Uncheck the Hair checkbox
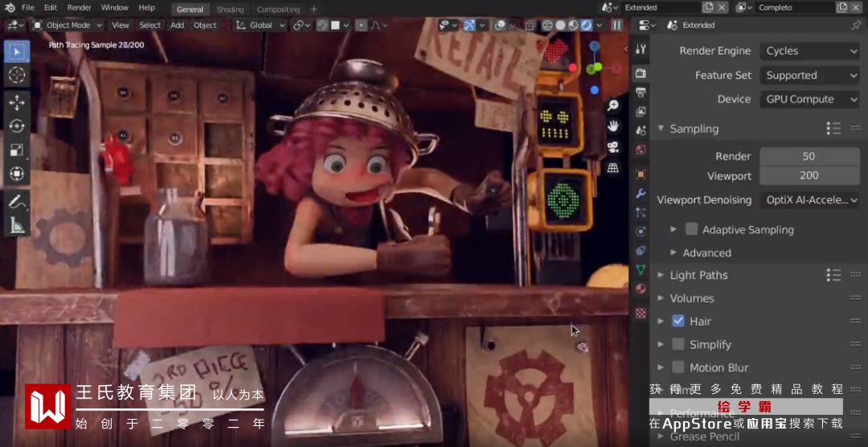Image resolution: width=868 pixels, height=447 pixels. (678, 322)
